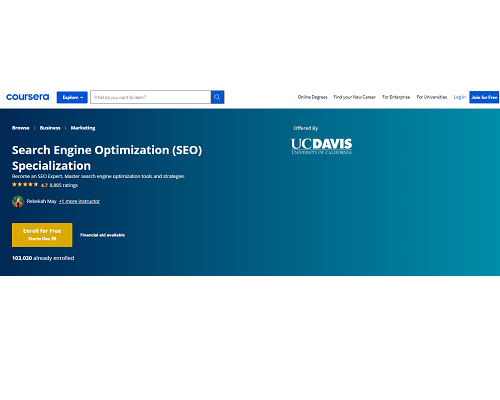Open Online Degrees link
Screen dimensions: 500x400
[313, 97]
